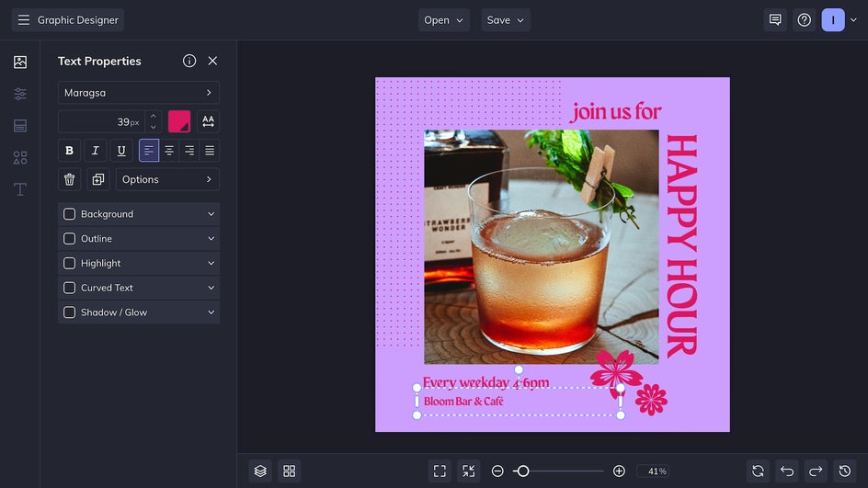The height and width of the screenshot is (488, 868).
Task: Expand the Shadow / Glow section chevron
Action: pyautogui.click(x=211, y=312)
